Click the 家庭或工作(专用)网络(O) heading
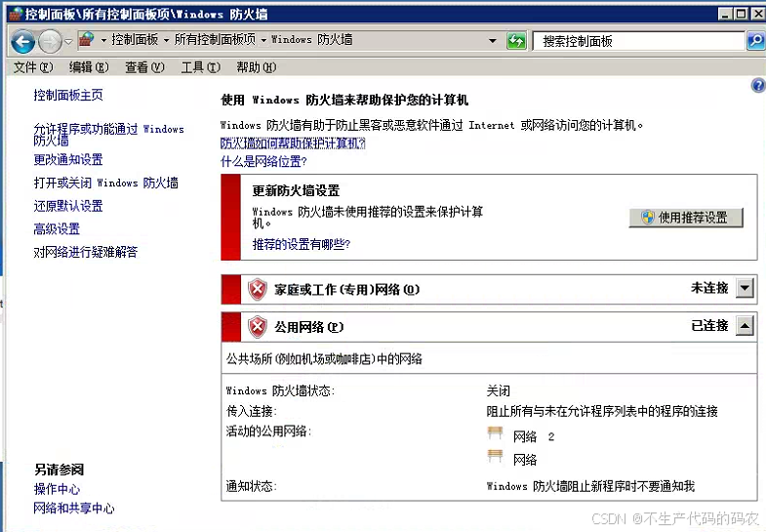This screenshot has height=532, width=766. [346, 290]
